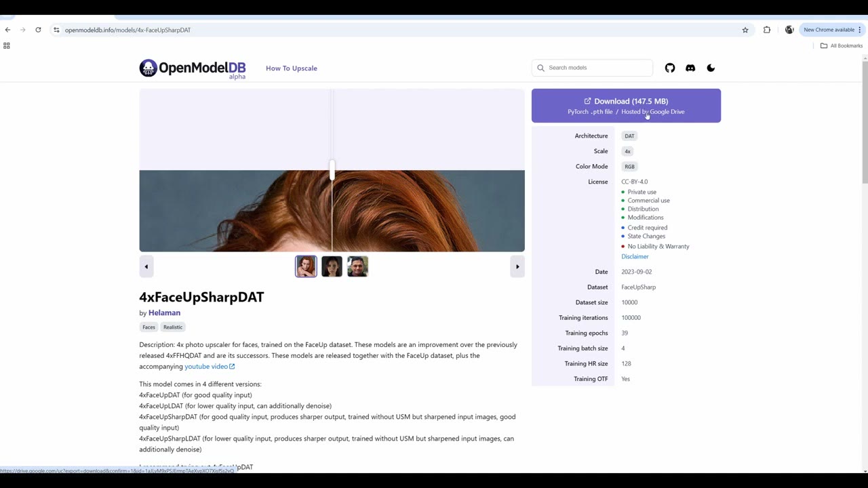The image size is (868, 488).
Task: Toggle dark mode with the moon icon
Action: (711, 68)
